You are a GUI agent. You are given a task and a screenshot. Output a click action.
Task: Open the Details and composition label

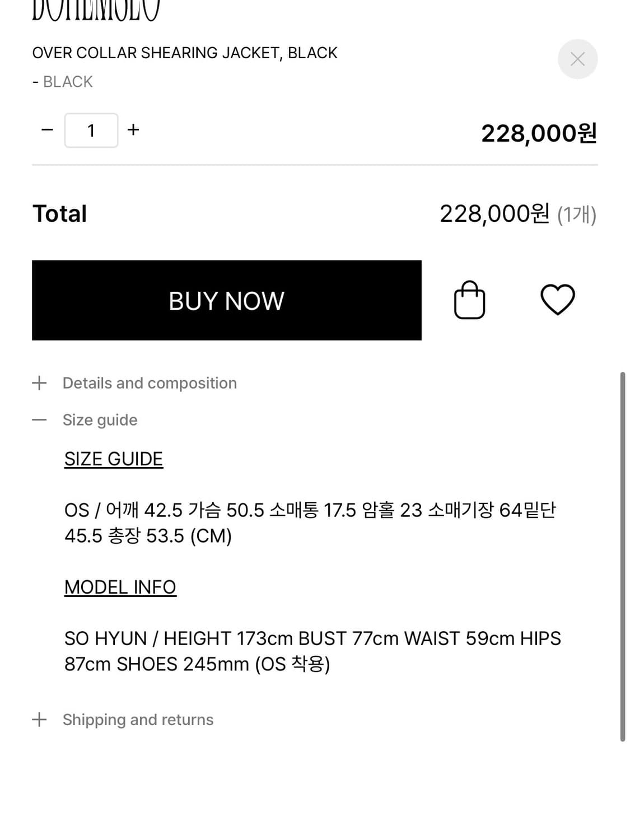coord(150,383)
